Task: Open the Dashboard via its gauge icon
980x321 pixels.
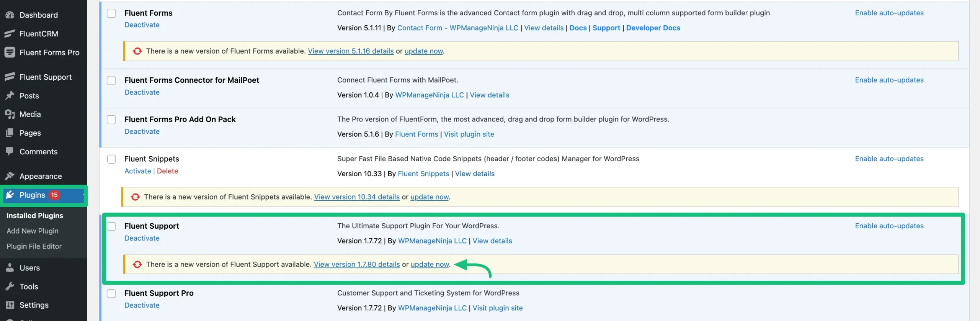Action: [x=10, y=15]
